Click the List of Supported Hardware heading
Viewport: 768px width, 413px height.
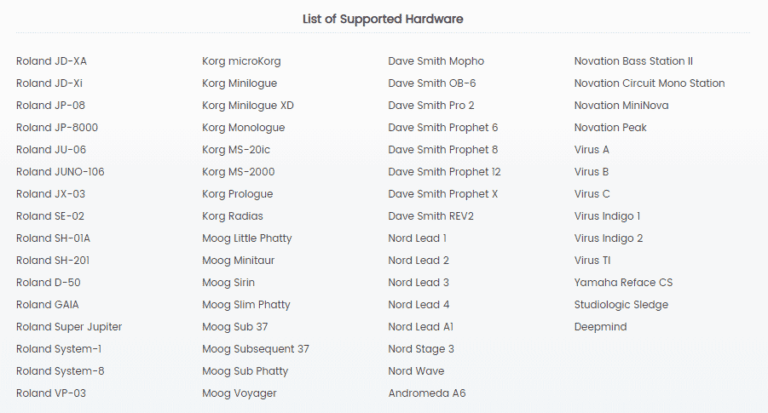pos(383,19)
